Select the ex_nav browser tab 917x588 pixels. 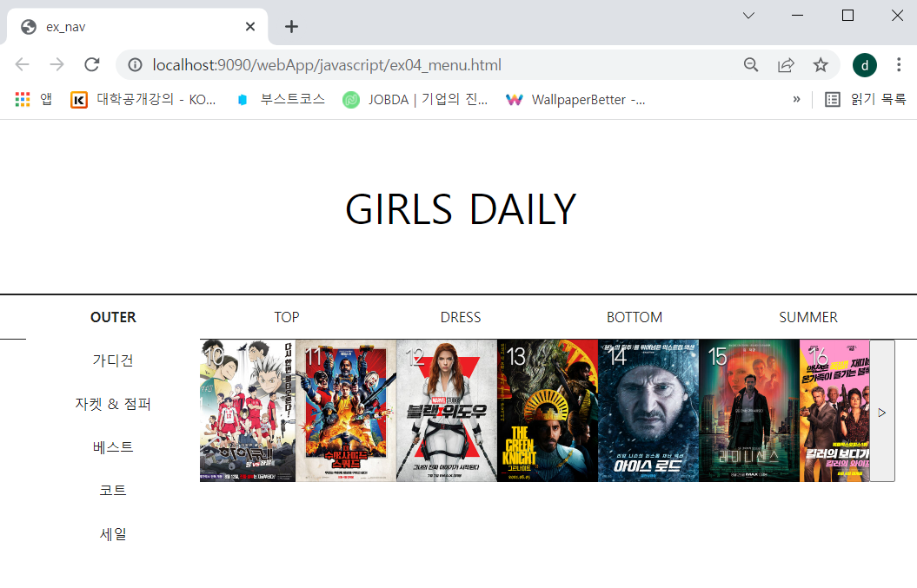click(x=137, y=26)
